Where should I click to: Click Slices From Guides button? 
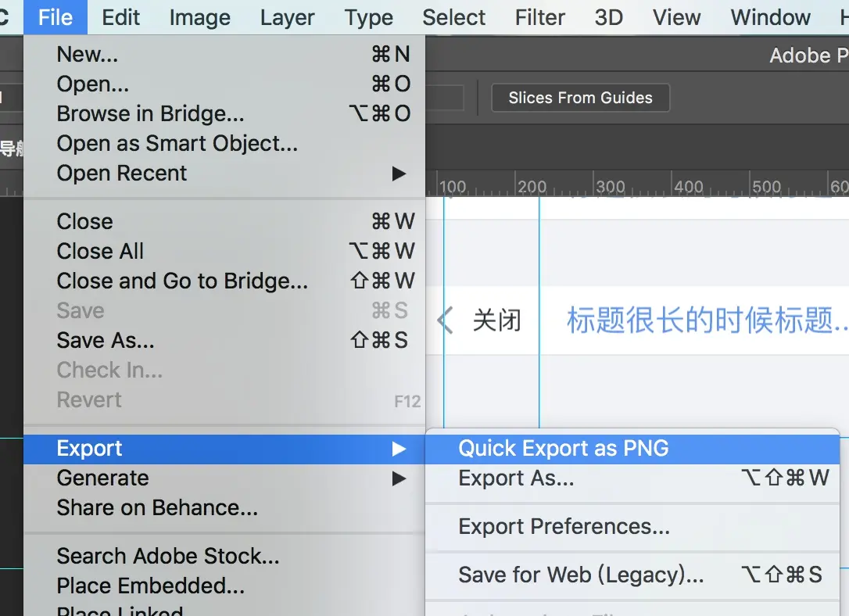coord(580,98)
